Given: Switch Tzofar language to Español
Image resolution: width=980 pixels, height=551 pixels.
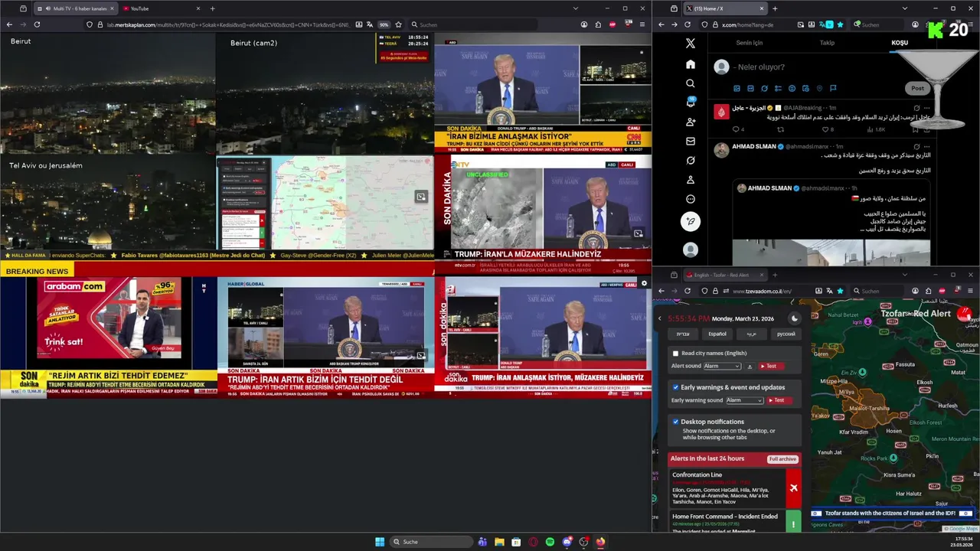Looking at the screenshot, I should pyautogui.click(x=717, y=334).
